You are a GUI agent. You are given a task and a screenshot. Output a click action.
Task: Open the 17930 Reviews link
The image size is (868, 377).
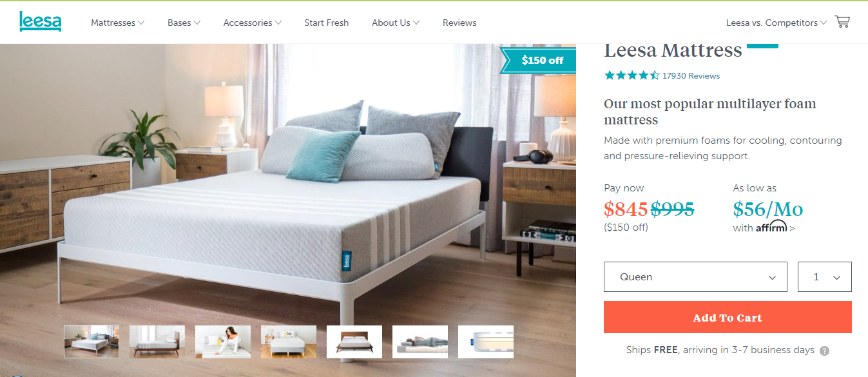point(691,75)
